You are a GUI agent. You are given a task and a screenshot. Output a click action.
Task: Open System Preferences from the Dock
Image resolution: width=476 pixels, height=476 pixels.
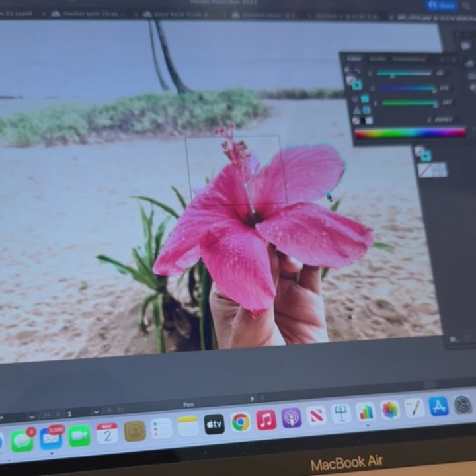[x=463, y=405]
